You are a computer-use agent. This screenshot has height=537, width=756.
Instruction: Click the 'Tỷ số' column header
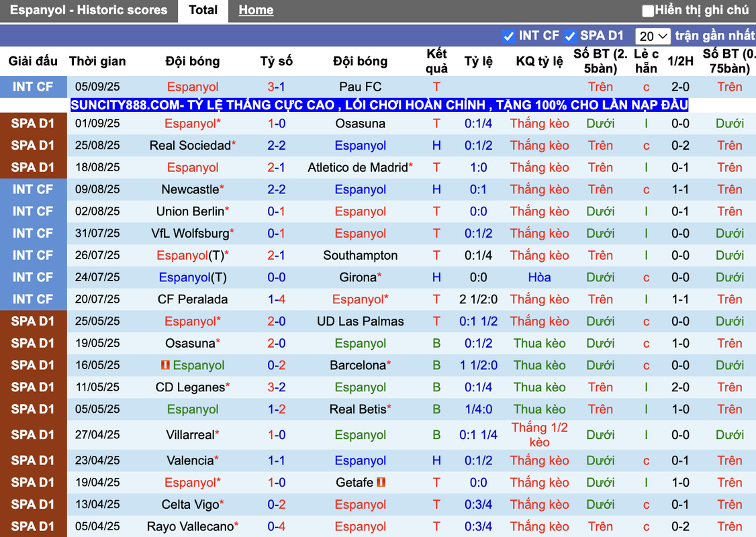(276, 61)
